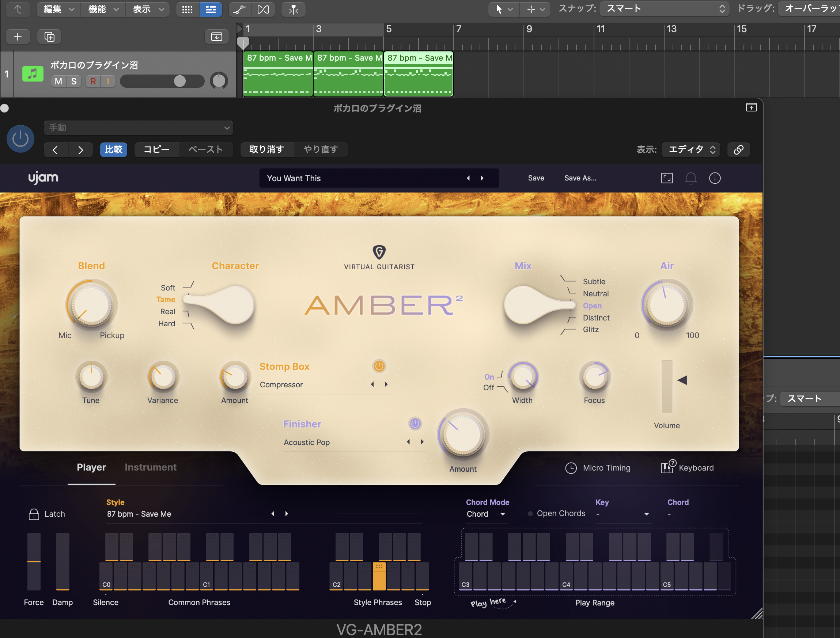Click the plugin window expand icon
Image resolution: width=840 pixels, height=638 pixels.
tap(751, 107)
